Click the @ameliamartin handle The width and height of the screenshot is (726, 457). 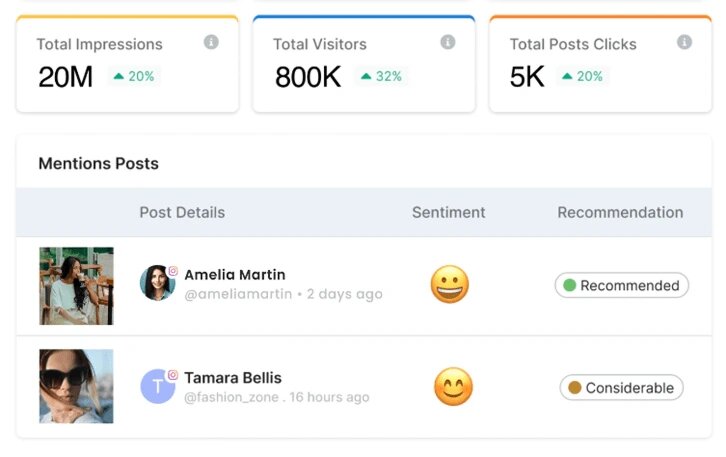point(238,294)
